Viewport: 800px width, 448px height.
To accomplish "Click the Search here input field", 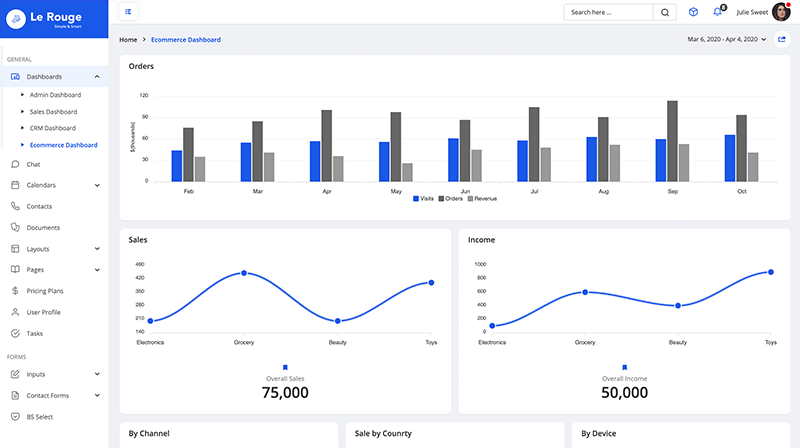I will coord(609,12).
